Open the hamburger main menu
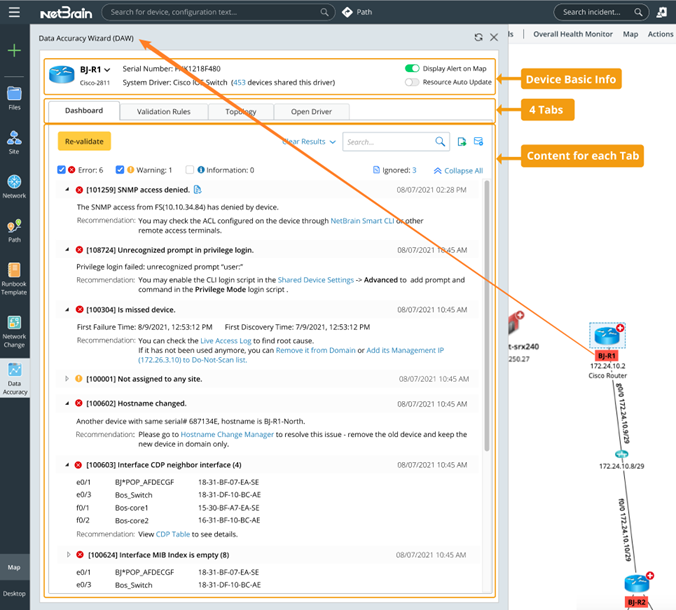This screenshot has height=610, width=676. pyautogui.click(x=14, y=12)
